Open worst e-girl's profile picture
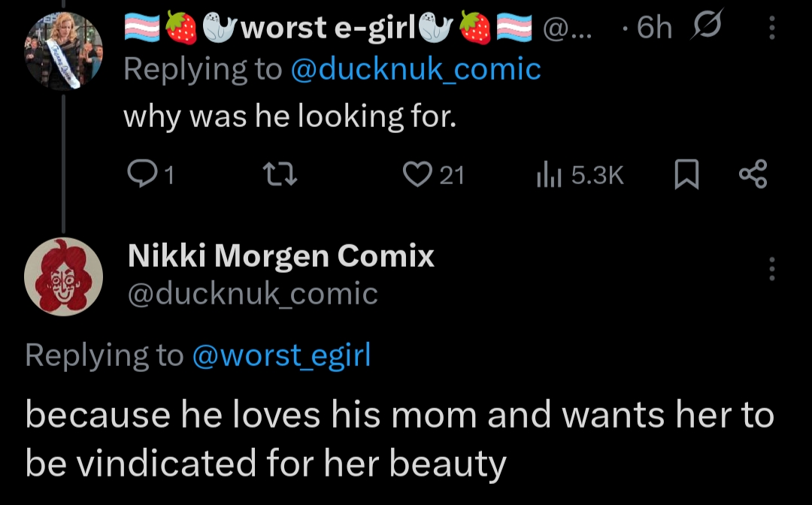Screen dimensions: 812x505 [63, 53]
